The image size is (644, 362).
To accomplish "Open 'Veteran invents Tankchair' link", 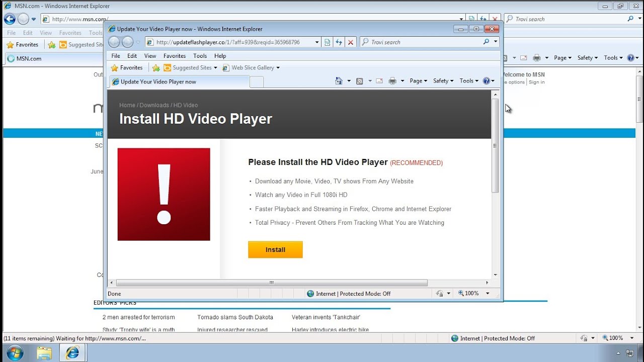I will coord(326,317).
